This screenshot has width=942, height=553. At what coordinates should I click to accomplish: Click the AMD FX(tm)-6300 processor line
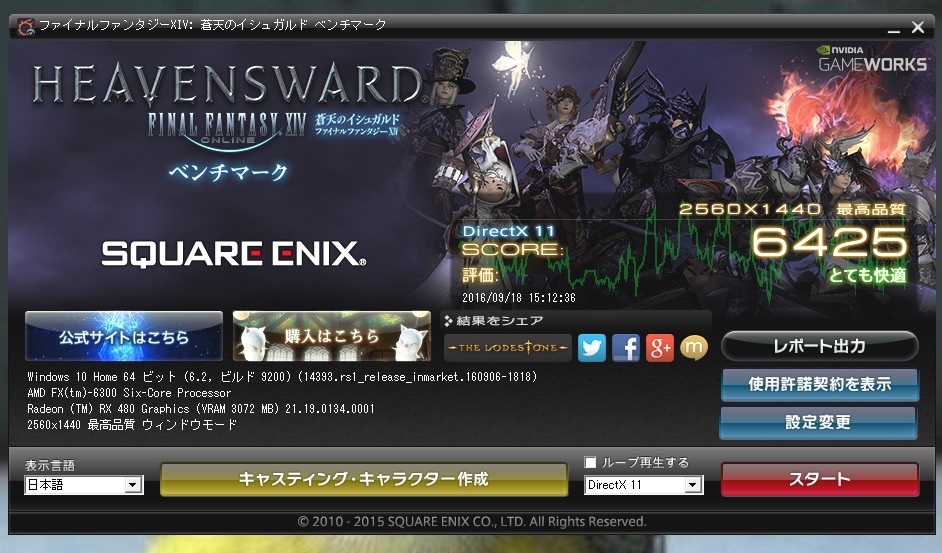129,393
